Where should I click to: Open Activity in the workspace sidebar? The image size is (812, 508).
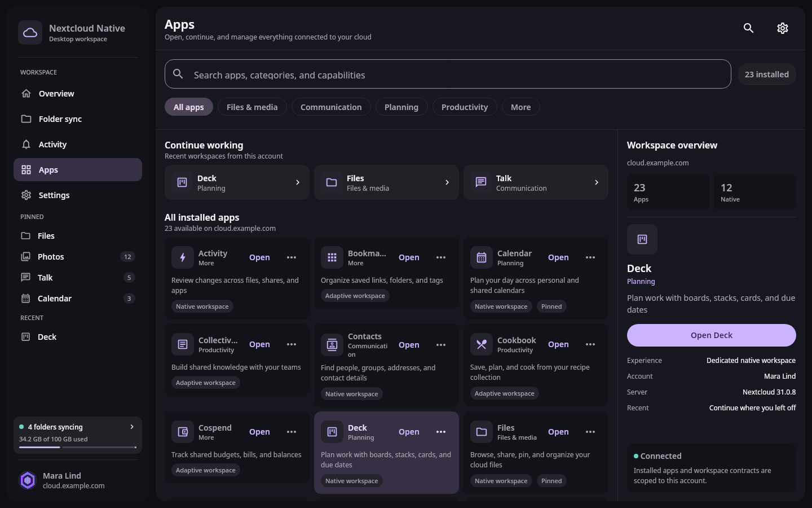(78, 144)
